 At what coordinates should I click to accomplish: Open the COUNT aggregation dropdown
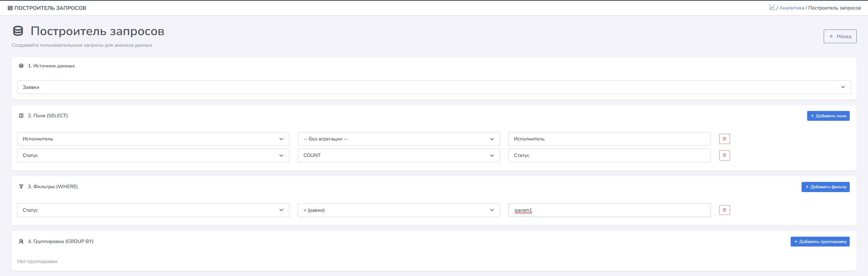398,155
